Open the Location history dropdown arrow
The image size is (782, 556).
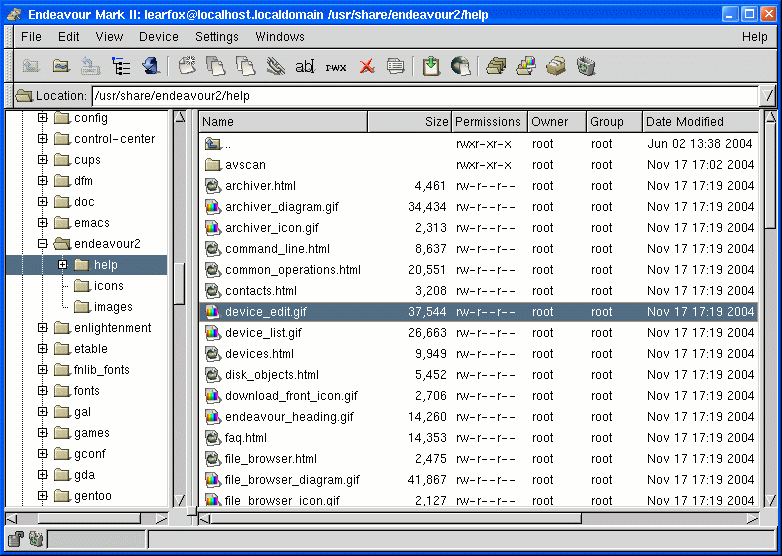767,96
